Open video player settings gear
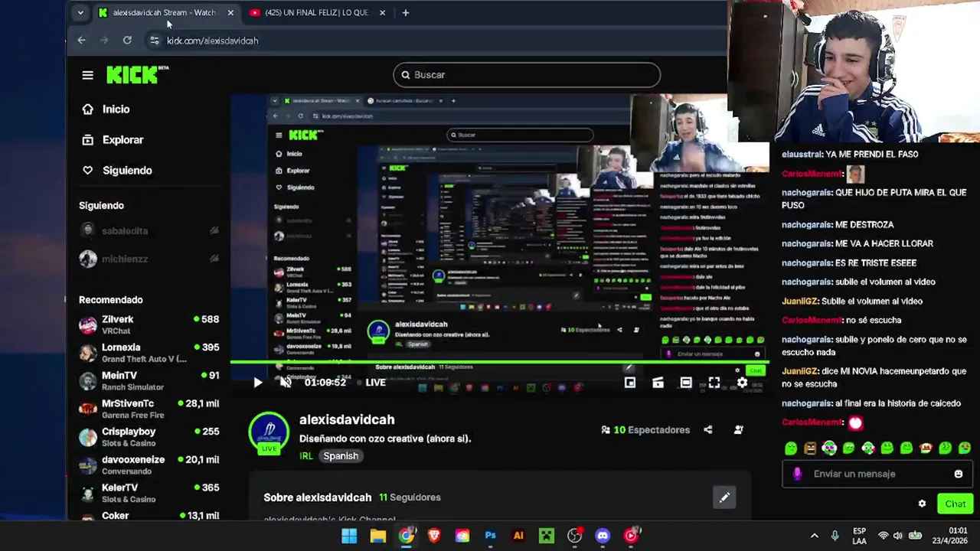This screenshot has width=980, height=551. 742,383
